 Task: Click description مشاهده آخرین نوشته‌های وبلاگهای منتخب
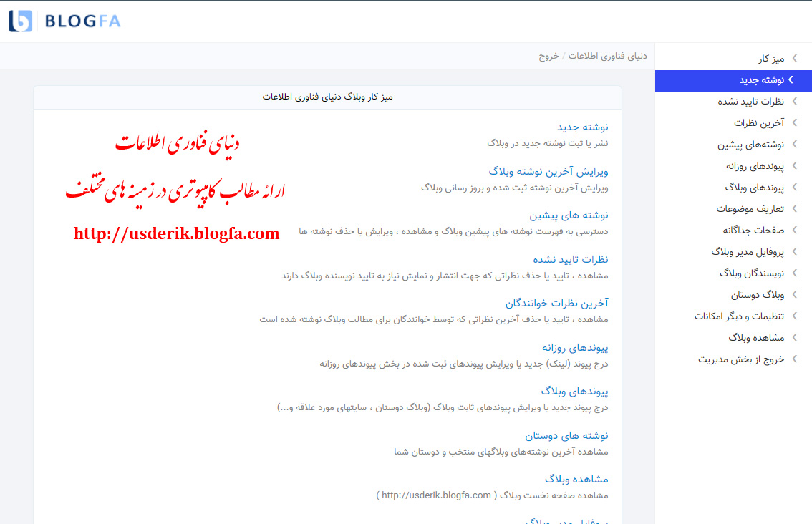click(x=501, y=452)
